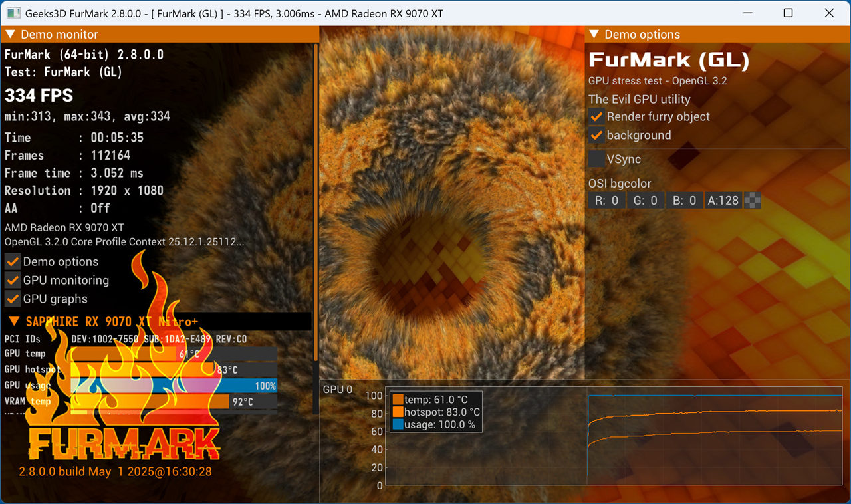Click the Demo options panel title
This screenshot has height=504, width=851.
(x=642, y=35)
